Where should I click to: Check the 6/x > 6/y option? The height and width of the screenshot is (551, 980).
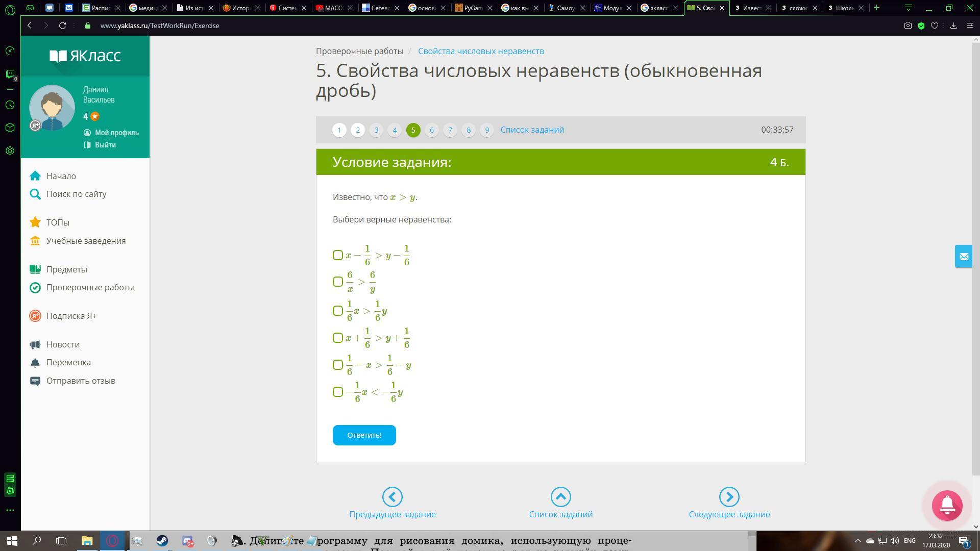pyautogui.click(x=337, y=282)
